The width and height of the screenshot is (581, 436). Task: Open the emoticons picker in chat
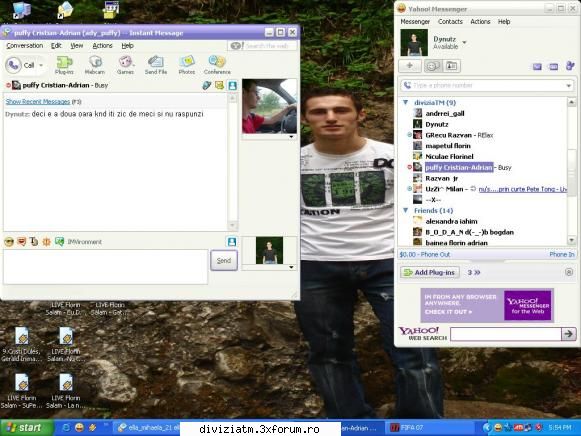[x=9, y=242]
